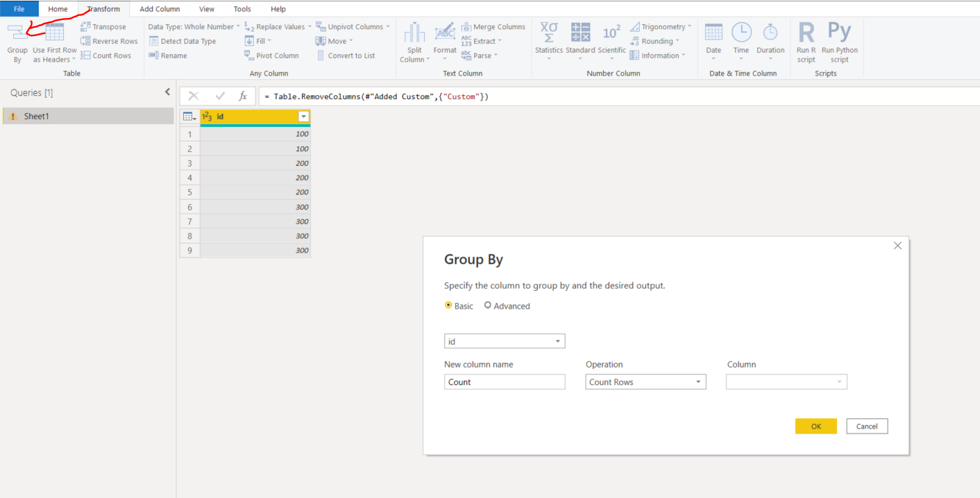This screenshot has height=498, width=980.
Task: Click Convert to List
Action: [x=346, y=55]
